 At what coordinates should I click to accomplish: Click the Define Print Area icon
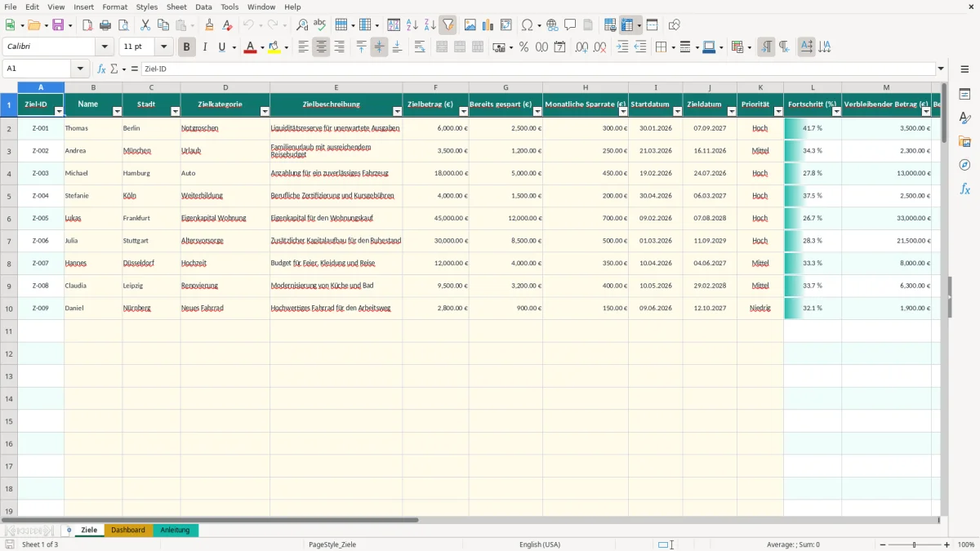tap(610, 25)
